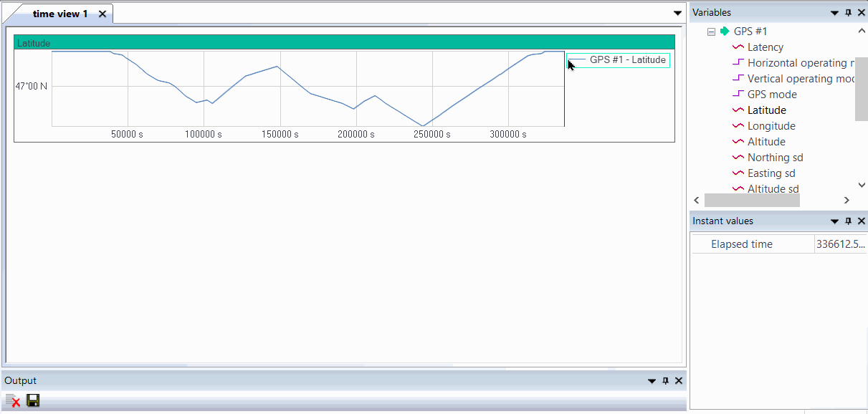868x414 pixels.
Task: Click the GPS #1 green arrow icon
Action: (x=725, y=32)
